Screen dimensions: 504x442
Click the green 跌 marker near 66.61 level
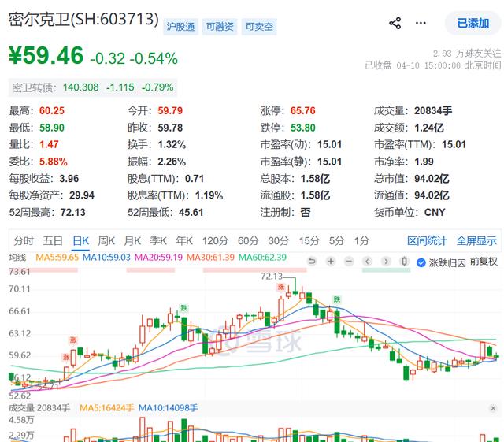[x=183, y=308]
